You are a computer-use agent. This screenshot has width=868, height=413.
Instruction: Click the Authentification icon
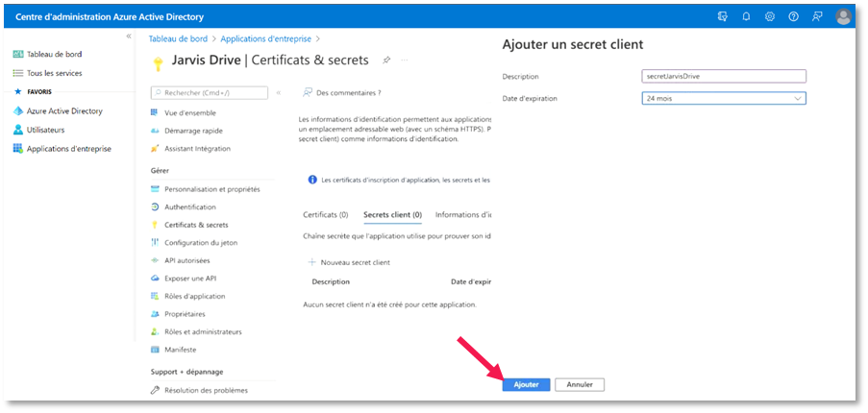point(155,206)
